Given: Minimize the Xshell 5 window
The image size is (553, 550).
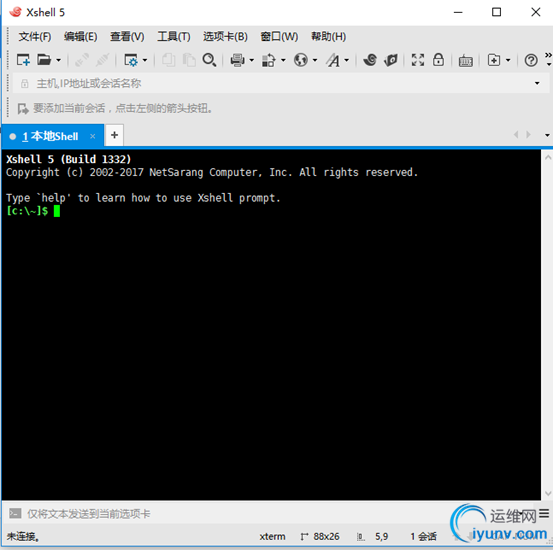Looking at the screenshot, I should [x=458, y=12].
